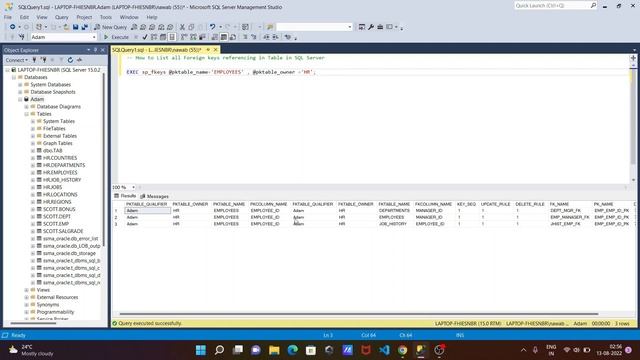The height and width of the screenshot is (360, 640).
Task: Click the split editor plus button
Action: tap(633, 58)
